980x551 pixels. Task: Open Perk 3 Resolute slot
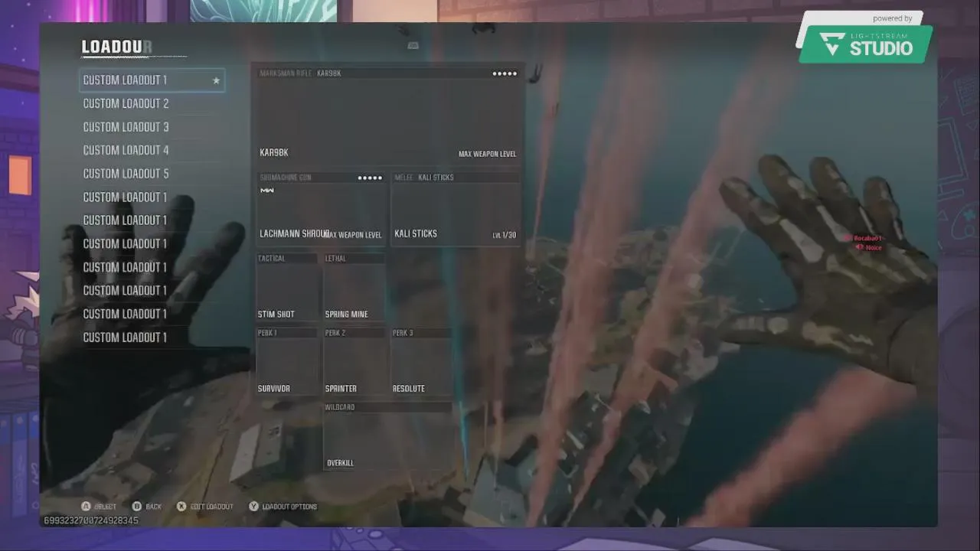coord(422,362)
